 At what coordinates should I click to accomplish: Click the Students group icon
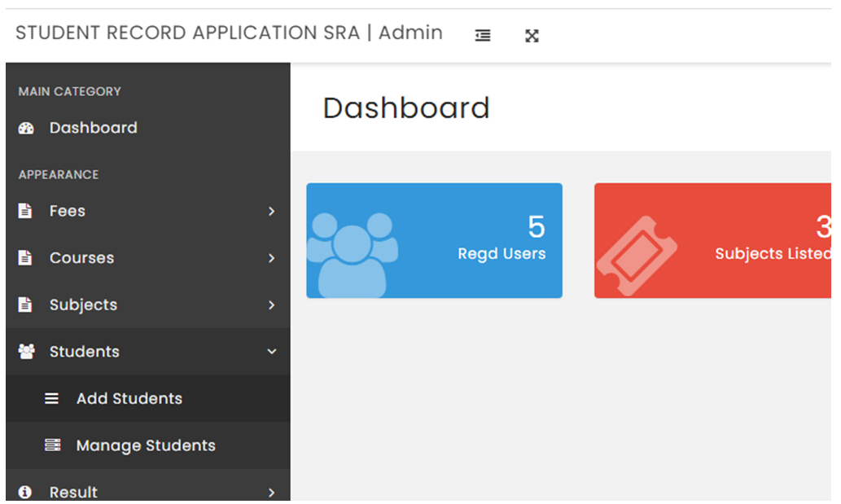[26, 351]
